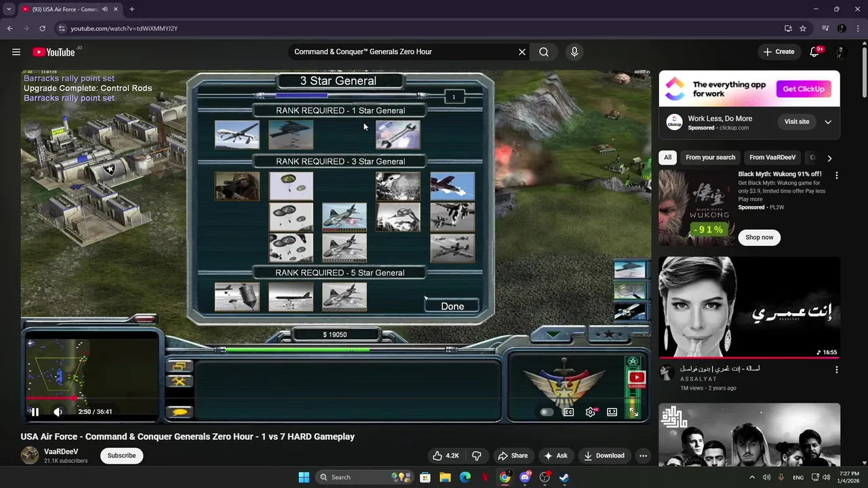Viewport: 868px width, 488px height.
Task: Open video player settings gear
Action: click(x=591, y=411)
